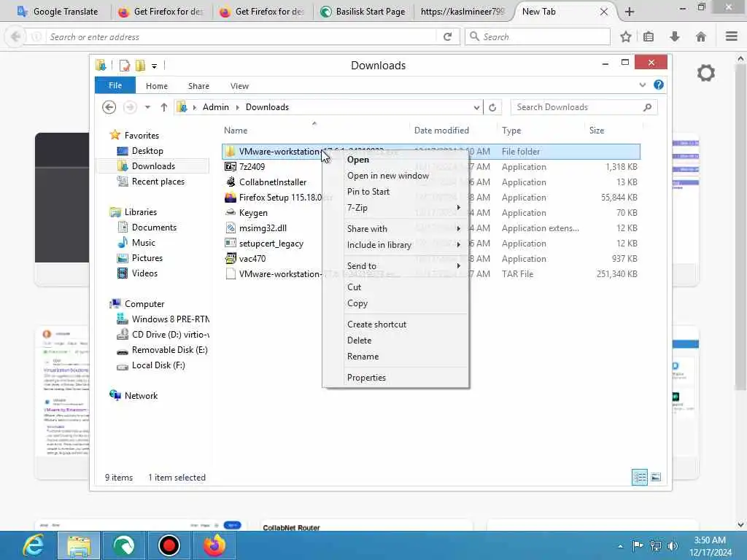Expand the 7-Zip submenu
The image size is (747, 560).
coord(395,208)
